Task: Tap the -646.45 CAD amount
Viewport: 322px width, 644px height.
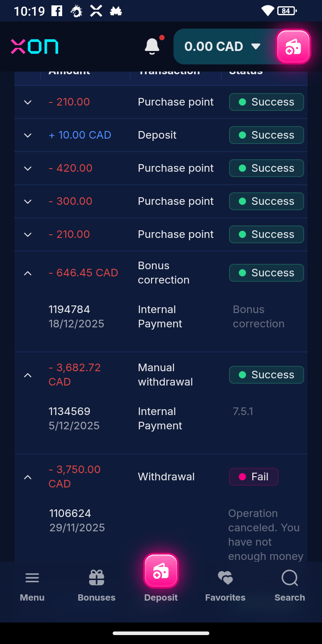Action: pyautogui.click(x=83, y=273)
